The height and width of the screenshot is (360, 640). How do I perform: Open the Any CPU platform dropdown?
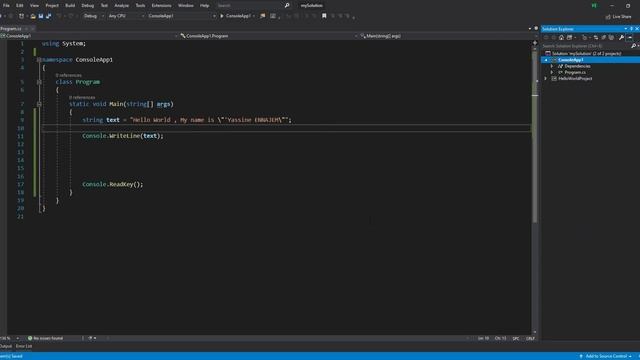coord(126,16)
